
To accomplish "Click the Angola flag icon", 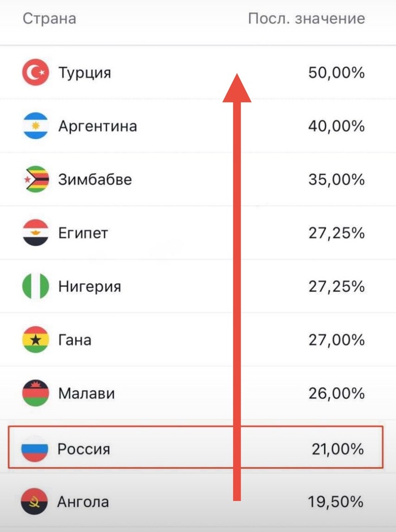I will (x=36, y=501).
